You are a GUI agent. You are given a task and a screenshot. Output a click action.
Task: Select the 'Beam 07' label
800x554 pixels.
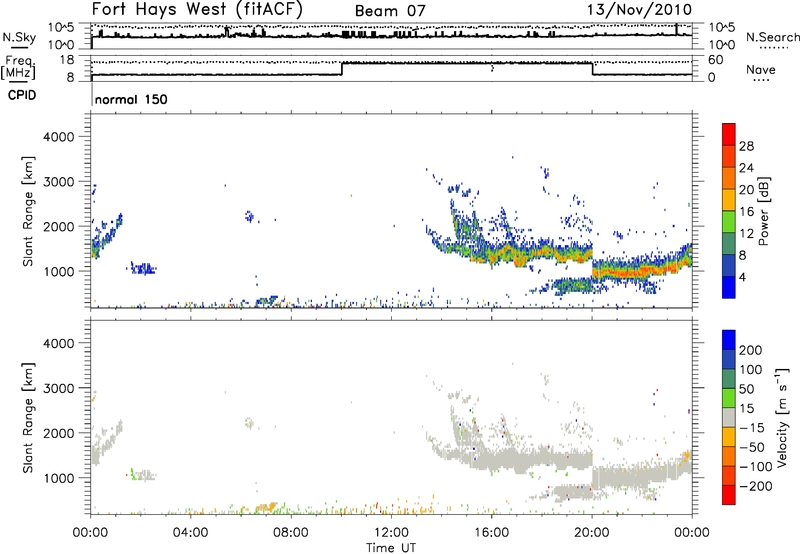390,11
